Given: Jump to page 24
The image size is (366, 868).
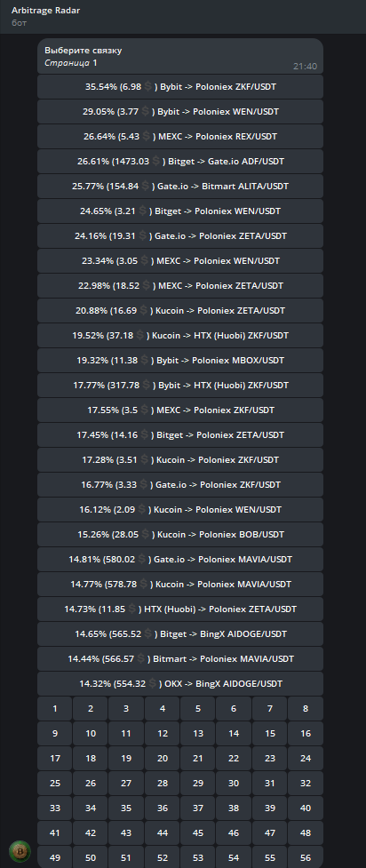Looking at the screenshot, I should click(x=306, y=759).
